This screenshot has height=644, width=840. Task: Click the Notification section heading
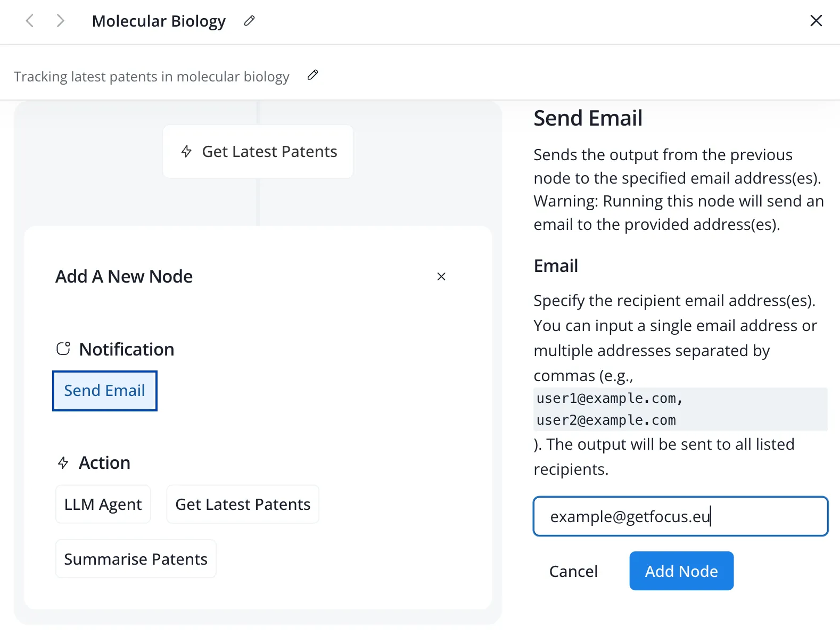click(x=126, y=349)
